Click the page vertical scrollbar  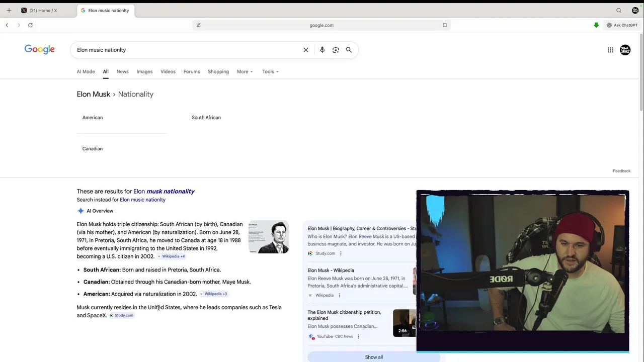[x=641, y=73]
